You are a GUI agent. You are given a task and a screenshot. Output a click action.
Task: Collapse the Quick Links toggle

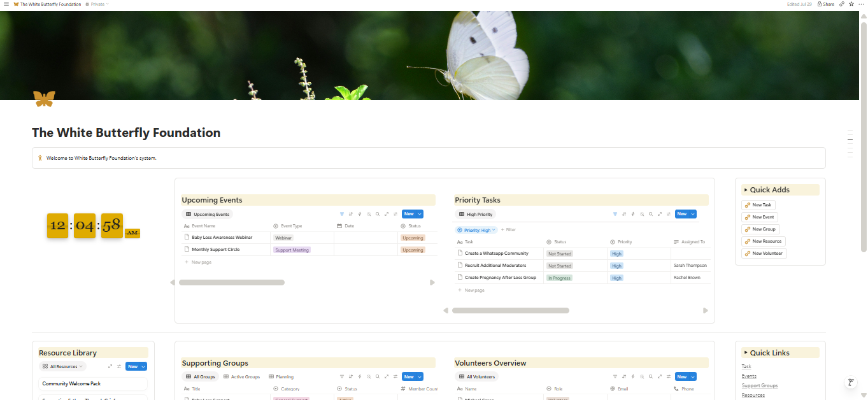coord(746,353)
